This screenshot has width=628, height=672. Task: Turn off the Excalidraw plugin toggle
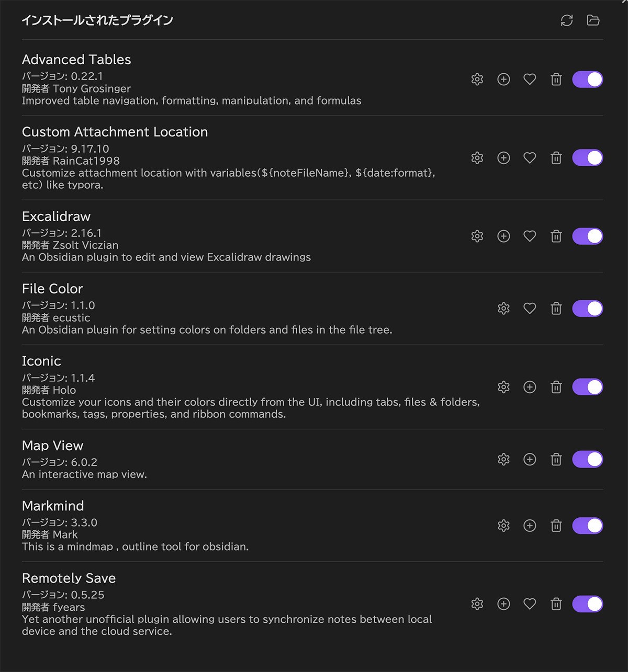pyautogui.click(x=587, y=236)
